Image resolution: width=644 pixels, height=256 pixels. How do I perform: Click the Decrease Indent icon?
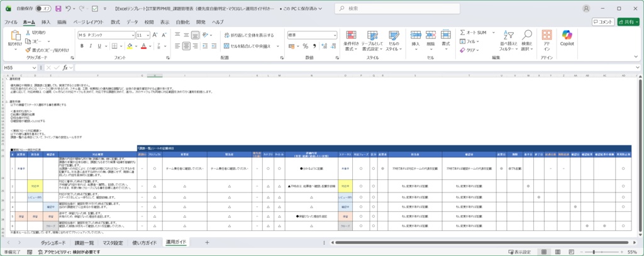(205, 46)
